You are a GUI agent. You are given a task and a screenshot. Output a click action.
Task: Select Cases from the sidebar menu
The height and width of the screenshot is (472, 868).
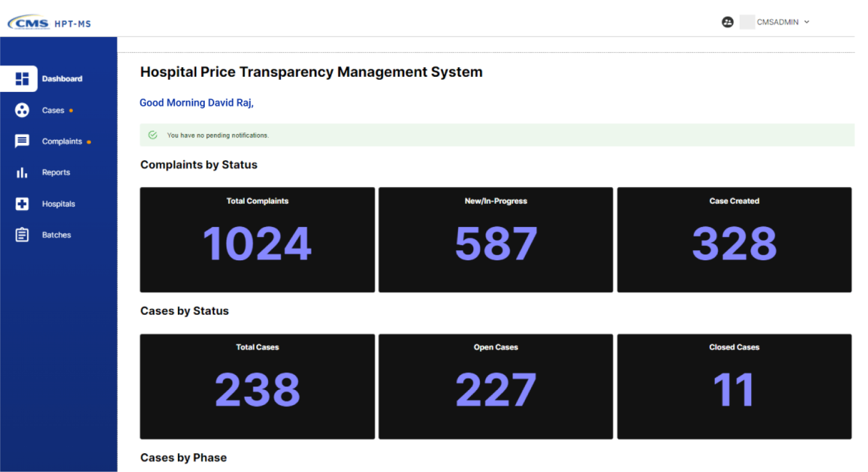pyautogui.click(x=53, y=110)
